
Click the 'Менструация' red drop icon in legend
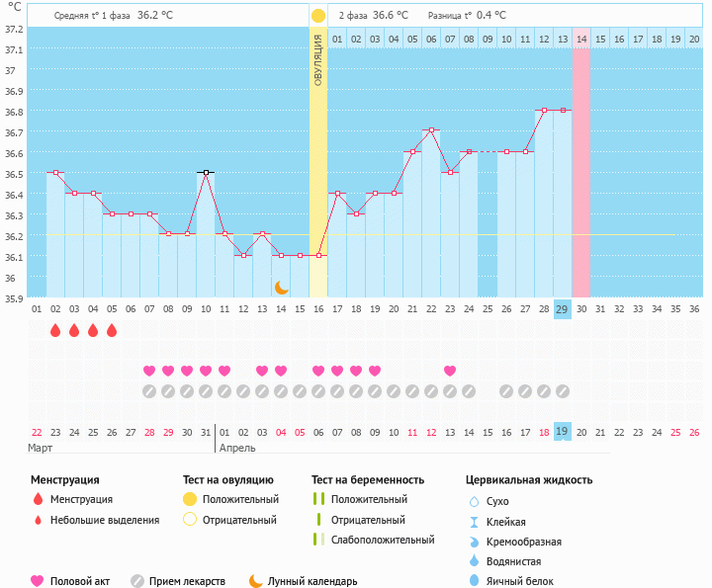click(x=38, y=500)
